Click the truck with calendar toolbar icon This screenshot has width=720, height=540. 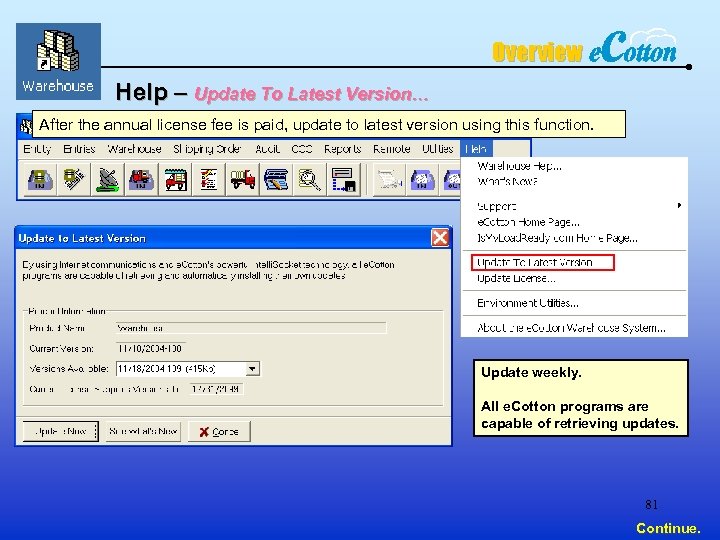coord(175,179)
